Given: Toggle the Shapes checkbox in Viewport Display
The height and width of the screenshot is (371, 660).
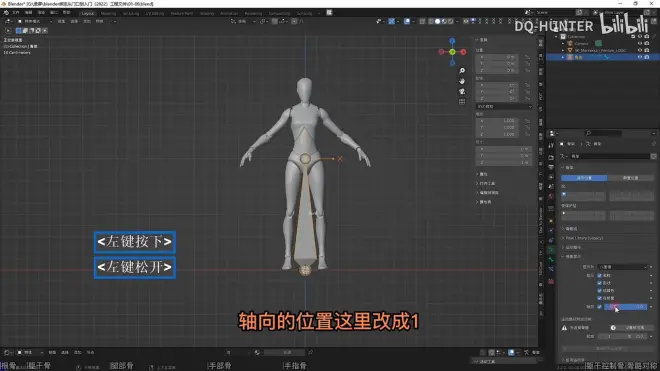Looking at the screenshot, I should (599, 283).
